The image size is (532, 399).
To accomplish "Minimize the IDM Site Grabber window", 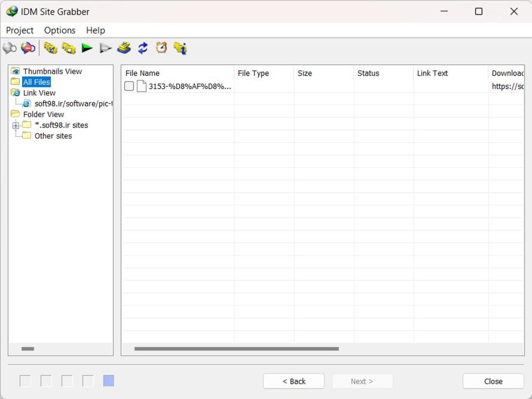I will pyautogui.click(x=444, y=11).
